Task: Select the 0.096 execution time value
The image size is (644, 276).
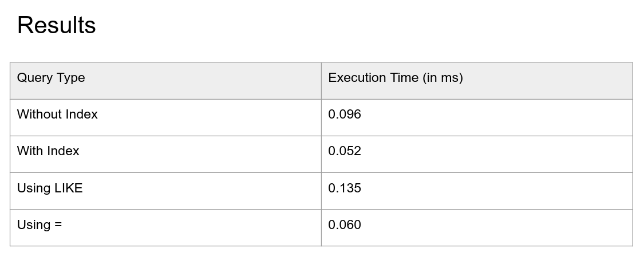Action: click(x=345, y=114)
